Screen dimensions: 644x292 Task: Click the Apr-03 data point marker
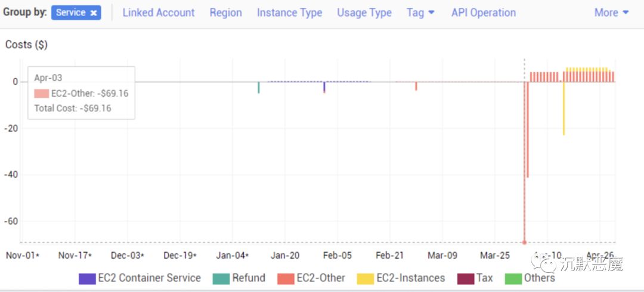pos(524,242)
